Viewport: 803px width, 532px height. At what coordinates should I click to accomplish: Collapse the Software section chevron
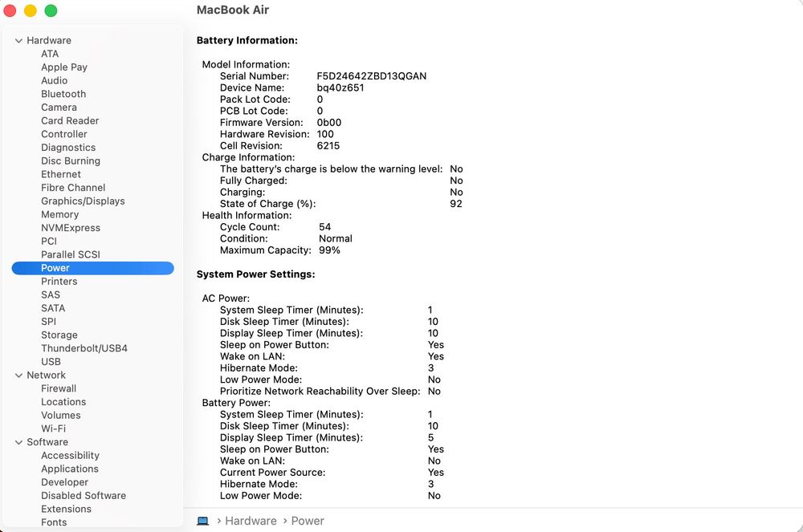click(x=19, y=442)
